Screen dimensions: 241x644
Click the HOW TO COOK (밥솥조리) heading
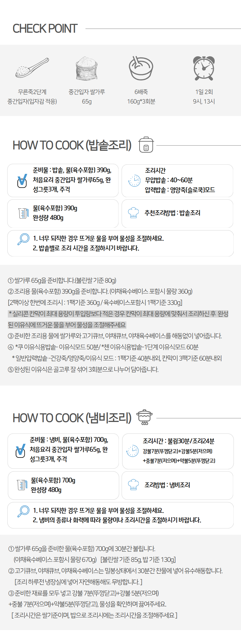(72, 145)
